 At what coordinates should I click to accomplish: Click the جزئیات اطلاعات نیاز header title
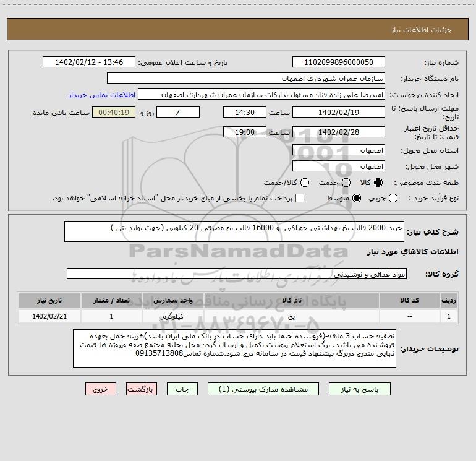coord(421,30)
